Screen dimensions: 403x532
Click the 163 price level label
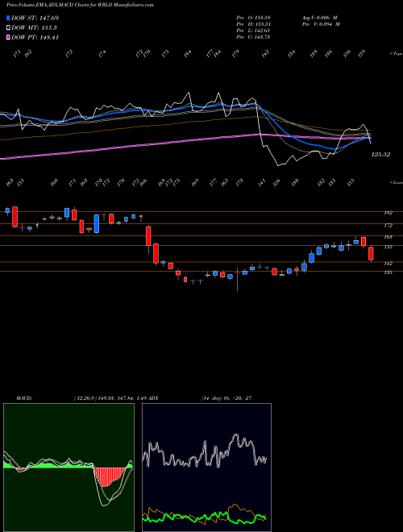[388, 237]
